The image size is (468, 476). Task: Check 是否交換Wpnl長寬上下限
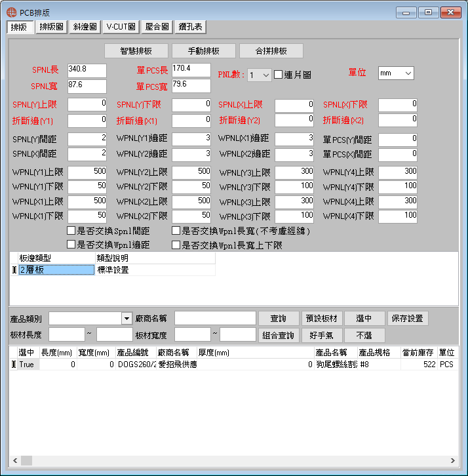tap(176, 245)
